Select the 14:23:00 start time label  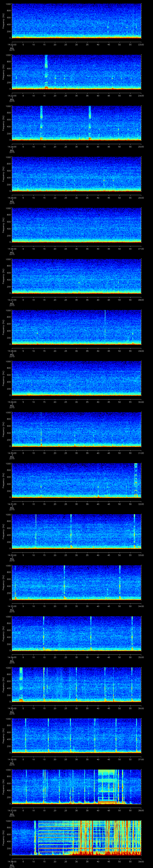[12, 96]
